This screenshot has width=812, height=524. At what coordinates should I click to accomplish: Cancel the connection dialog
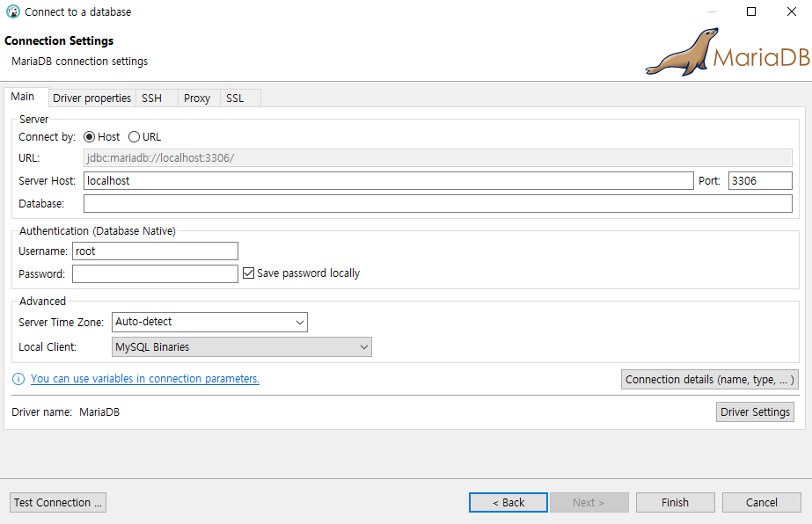tap(762, 502)
